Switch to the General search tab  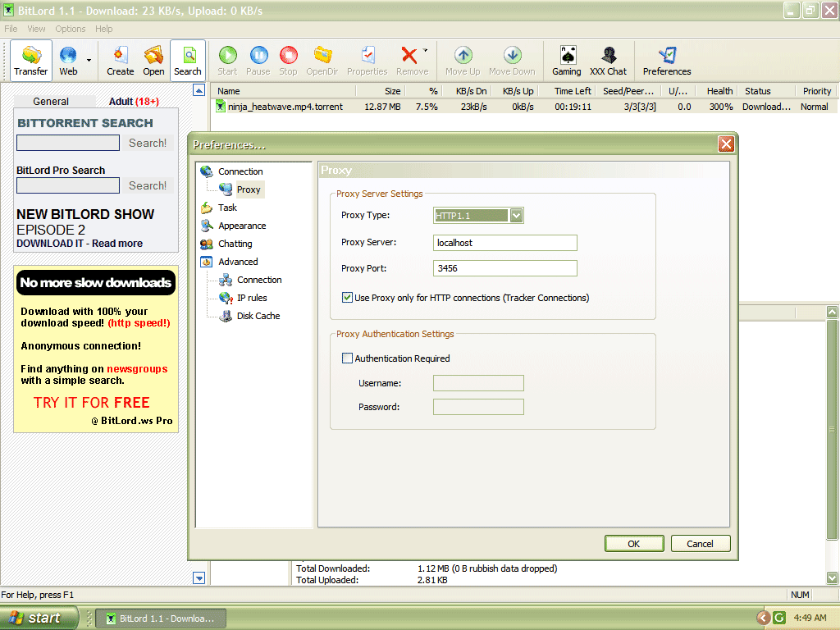pos(51,101)
